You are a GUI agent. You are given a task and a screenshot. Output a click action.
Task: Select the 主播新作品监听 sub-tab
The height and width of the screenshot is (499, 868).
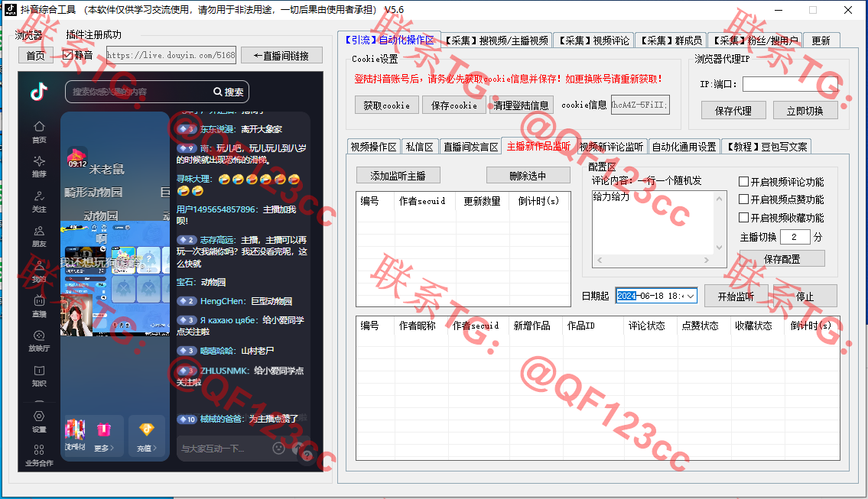click(538, 146)
